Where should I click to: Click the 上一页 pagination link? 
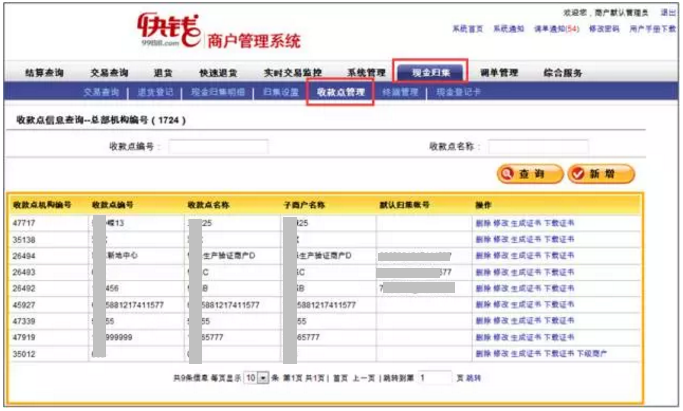364,378
